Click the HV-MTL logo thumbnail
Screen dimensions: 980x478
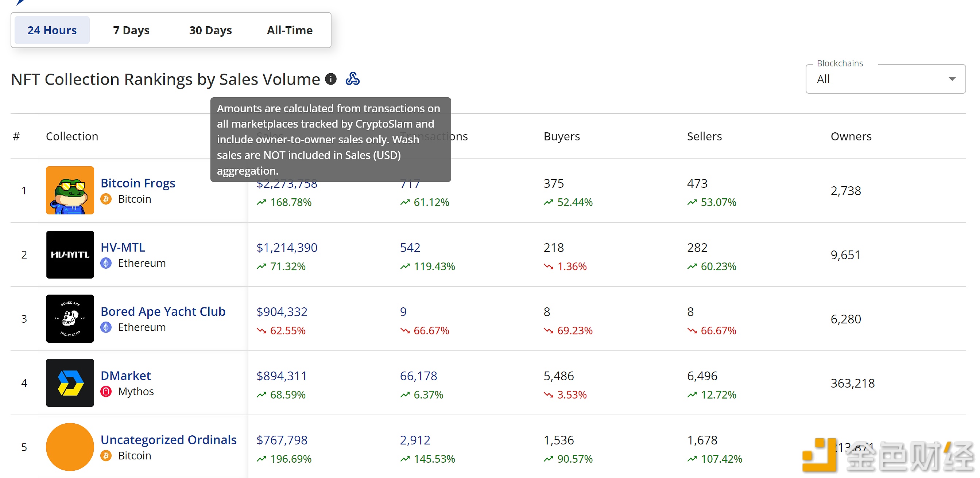(x=70, y=254)
